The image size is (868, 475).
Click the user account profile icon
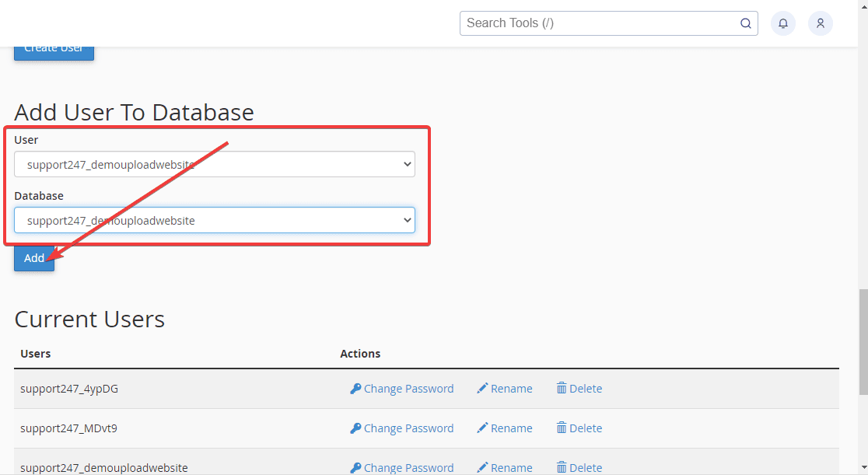(x=820, y=23)
